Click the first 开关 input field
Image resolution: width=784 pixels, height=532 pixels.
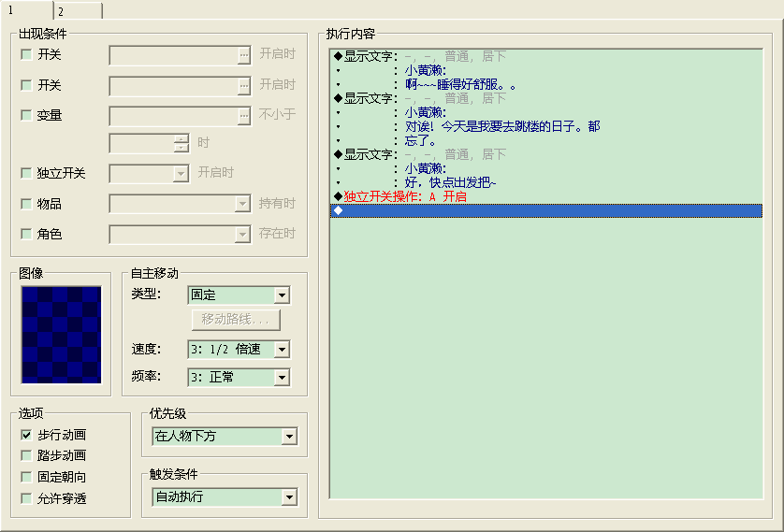pos(173,55)
